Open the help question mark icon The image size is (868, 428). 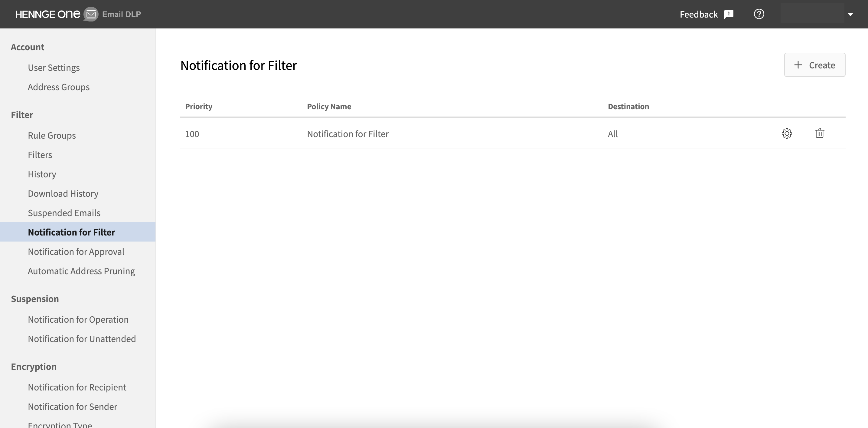point(759,14)
